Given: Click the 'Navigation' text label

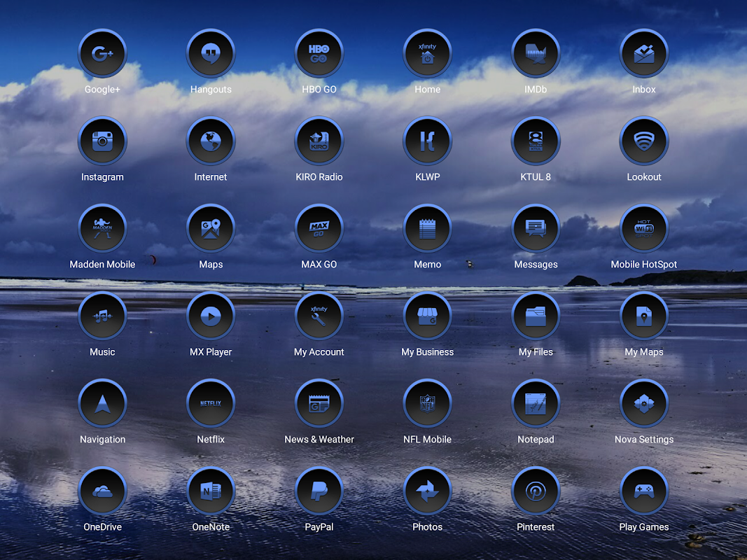Looking at the screenshot, I should pyautogui.click(x=102, y=440).
